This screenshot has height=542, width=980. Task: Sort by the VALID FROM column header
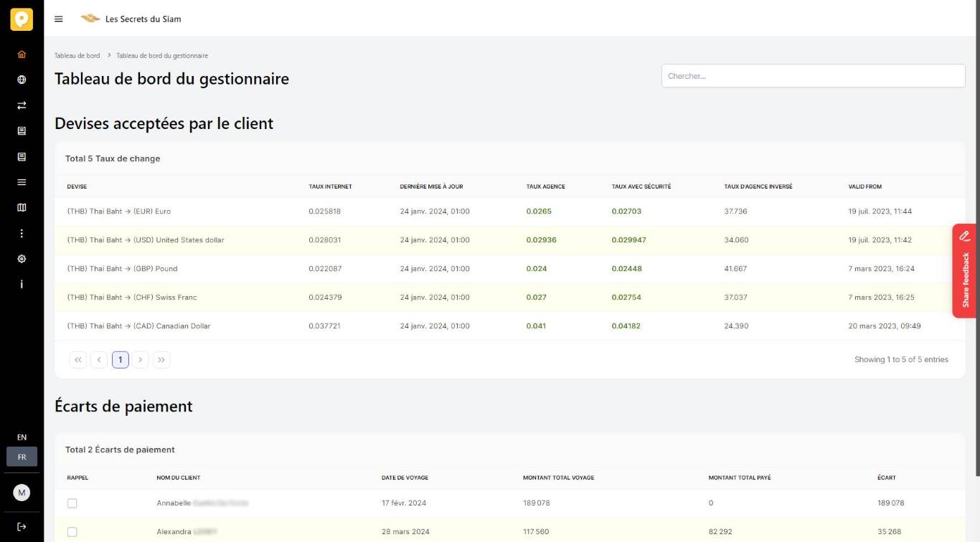pyautogui.click(x=865, y=186)
